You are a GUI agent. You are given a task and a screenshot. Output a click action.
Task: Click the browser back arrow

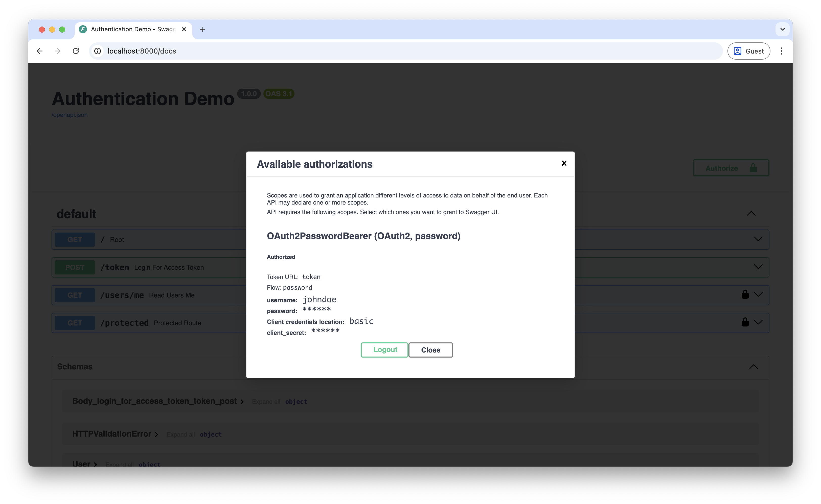coord(40,51)
